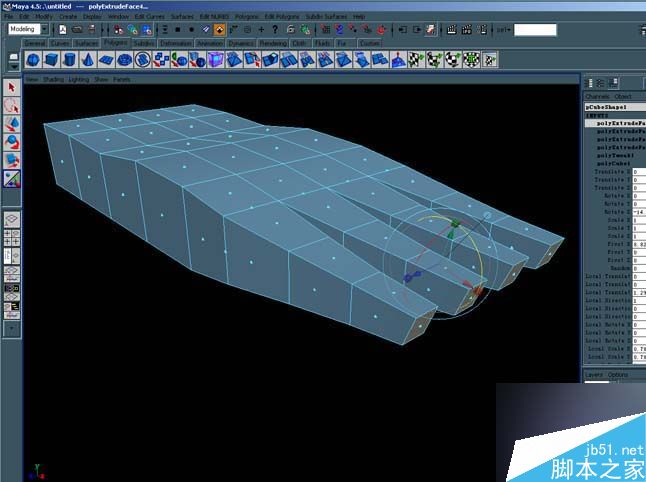
Task: Toggle the first channel box display icon
Action: tap(588, 83)
